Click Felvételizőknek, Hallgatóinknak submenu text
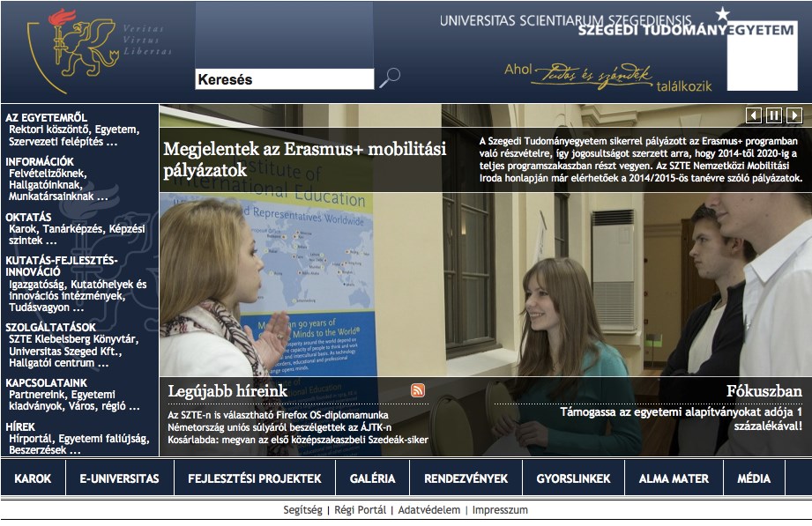Viewport: 812px width, 526px height. tap(58, 185)
